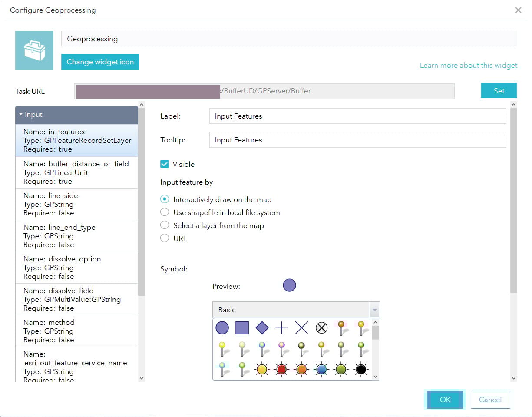The image size is (532, 417).
Task: Click the widget name Geoprocessing field
Action: click(x=289, y=39)
